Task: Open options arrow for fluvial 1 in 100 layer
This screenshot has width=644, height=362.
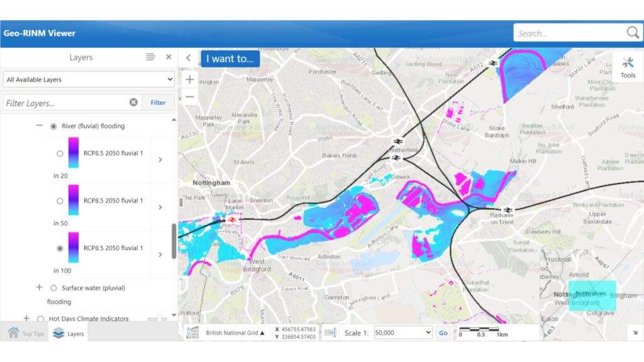Action: tap(160, 255)
